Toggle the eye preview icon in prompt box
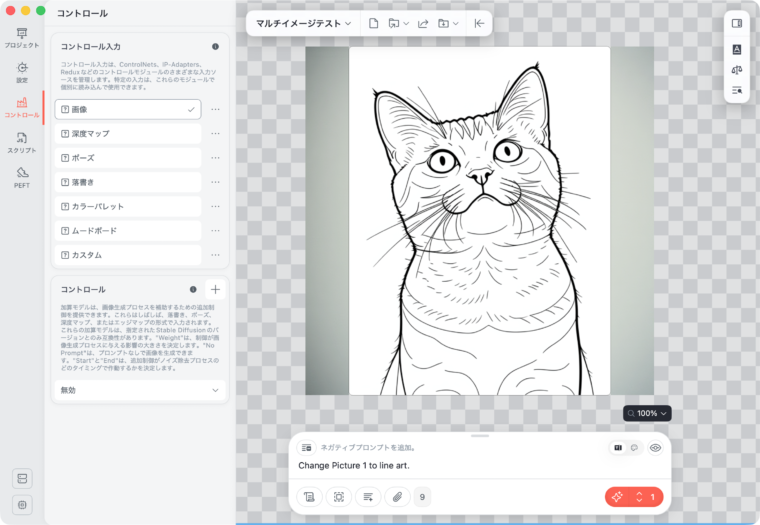Viewport: 760px width, 525px height. (x=656, y=447)
